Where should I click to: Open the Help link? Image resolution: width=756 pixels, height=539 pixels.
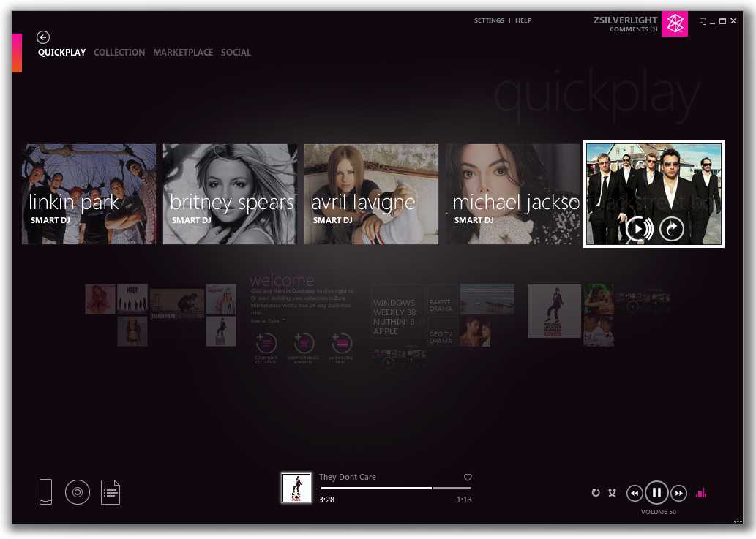[x=523, y=20]
